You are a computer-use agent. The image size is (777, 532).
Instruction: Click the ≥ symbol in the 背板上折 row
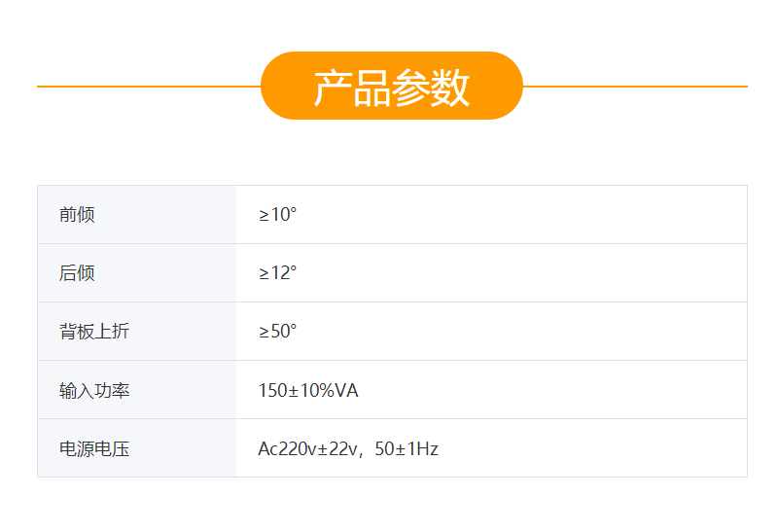[264, 332]
